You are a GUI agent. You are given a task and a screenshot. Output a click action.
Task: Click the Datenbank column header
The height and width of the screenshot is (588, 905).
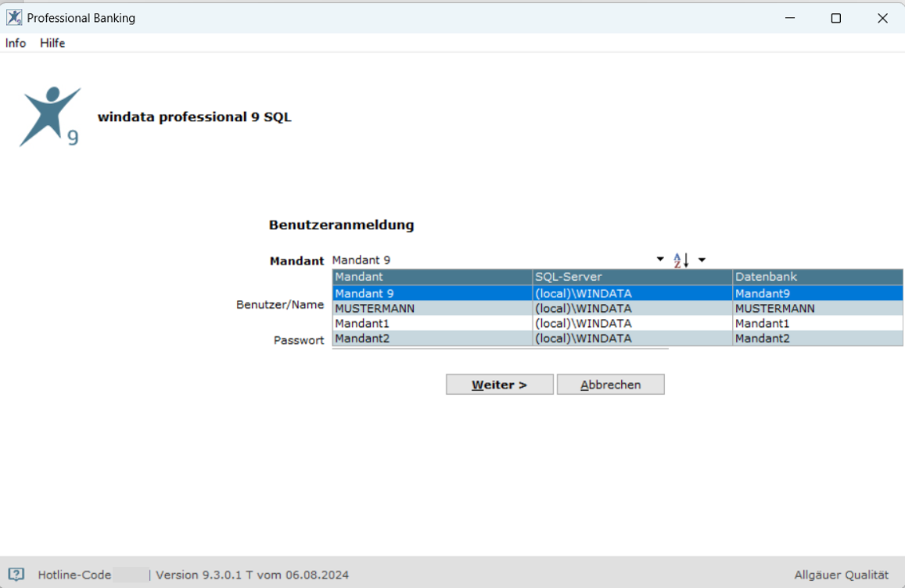pyautogui.click(x=818, y=277)
